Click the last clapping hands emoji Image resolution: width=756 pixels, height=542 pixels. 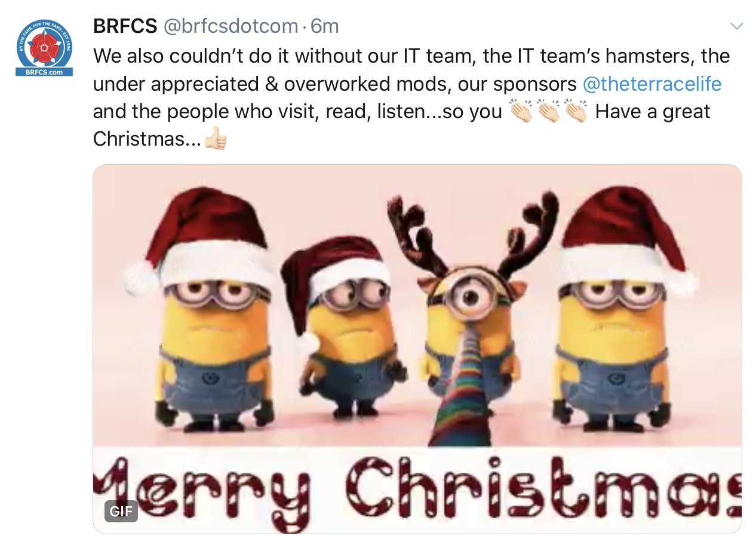point(576,112)
